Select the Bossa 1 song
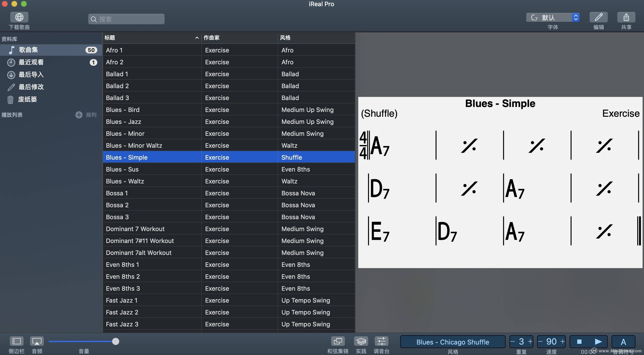The image size is (644, 355). pos(229,193)
